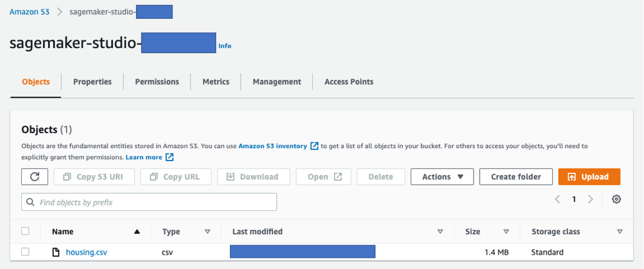The height and width of the screenshot is (269, 644).
Task: Go to previous page arrow
Action: point(557,199)
